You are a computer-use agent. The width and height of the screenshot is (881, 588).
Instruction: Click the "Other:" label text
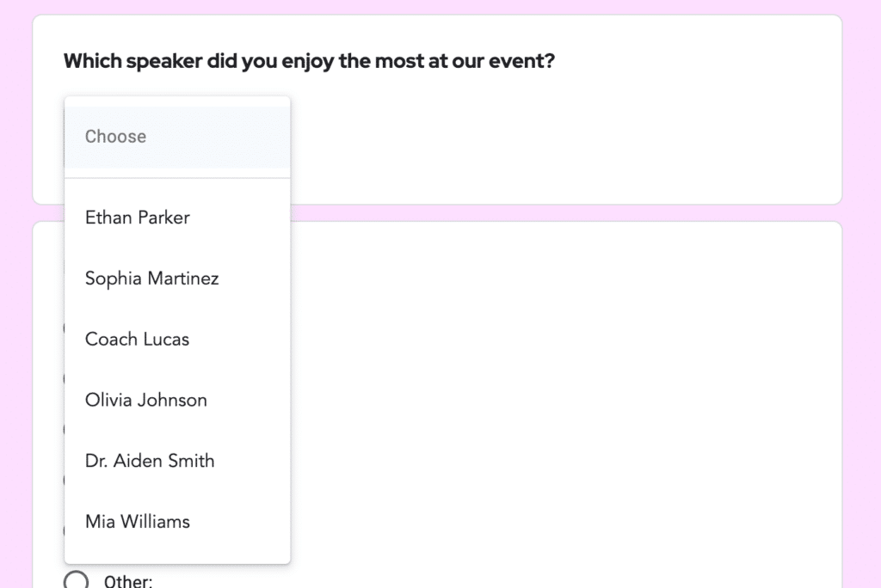pyautogui.click(x=127, y=580)
